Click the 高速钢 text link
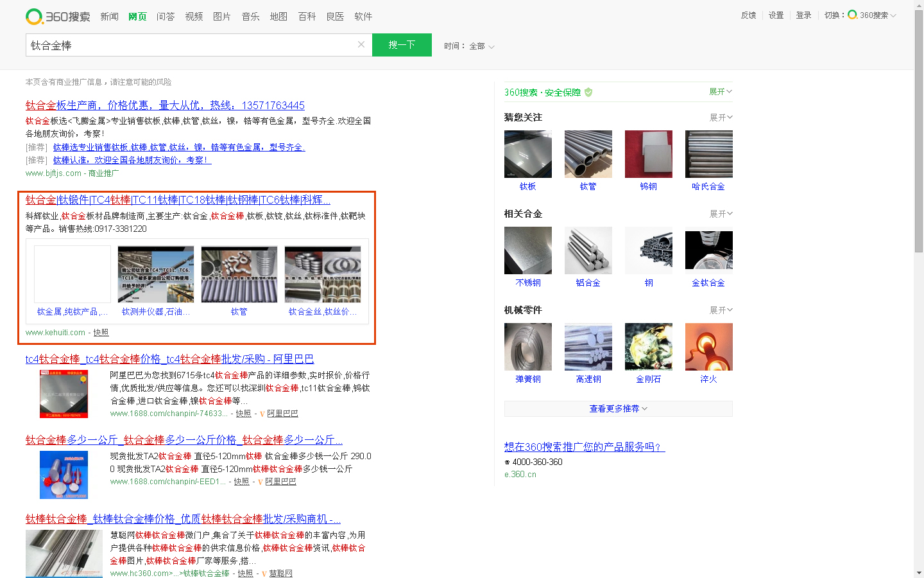The image size is (924, 578). (588, 379)
